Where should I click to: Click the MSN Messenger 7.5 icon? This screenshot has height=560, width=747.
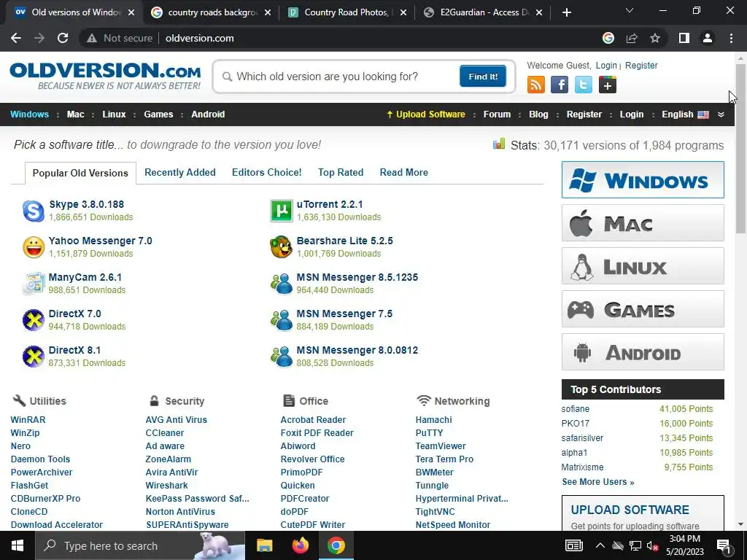click(282, 320)
